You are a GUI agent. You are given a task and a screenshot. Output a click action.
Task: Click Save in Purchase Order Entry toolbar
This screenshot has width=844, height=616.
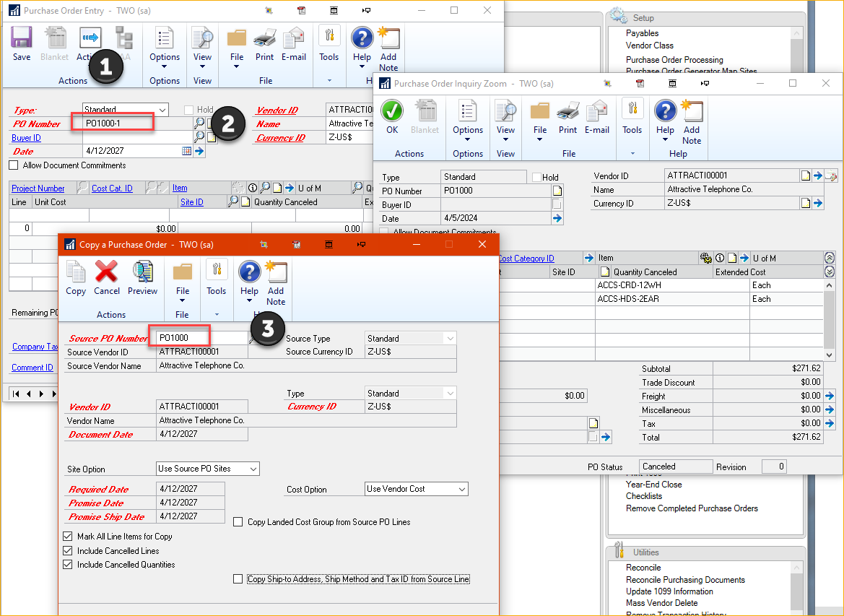22,43
